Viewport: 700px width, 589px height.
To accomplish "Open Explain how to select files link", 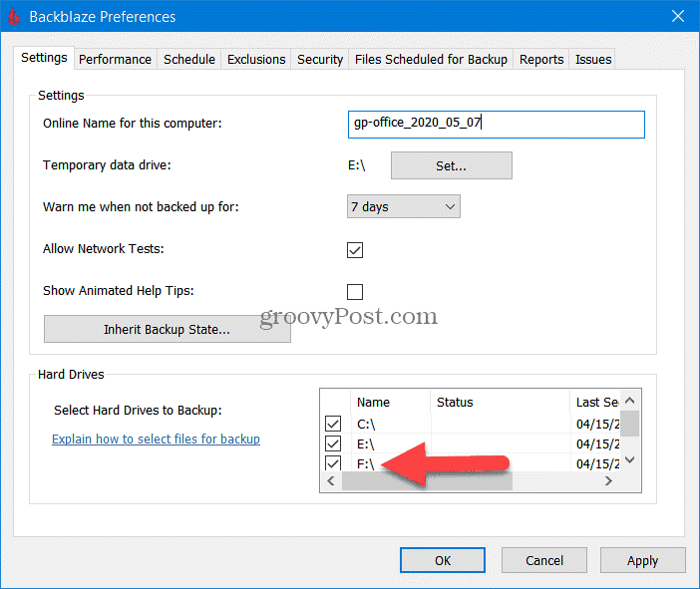I will click(156, 440).
